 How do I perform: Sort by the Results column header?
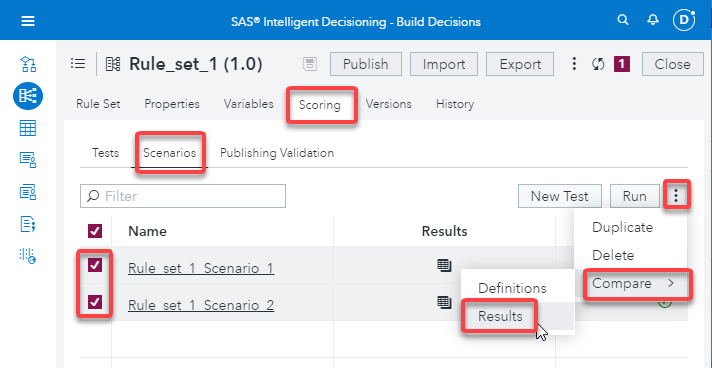(445, 231)
